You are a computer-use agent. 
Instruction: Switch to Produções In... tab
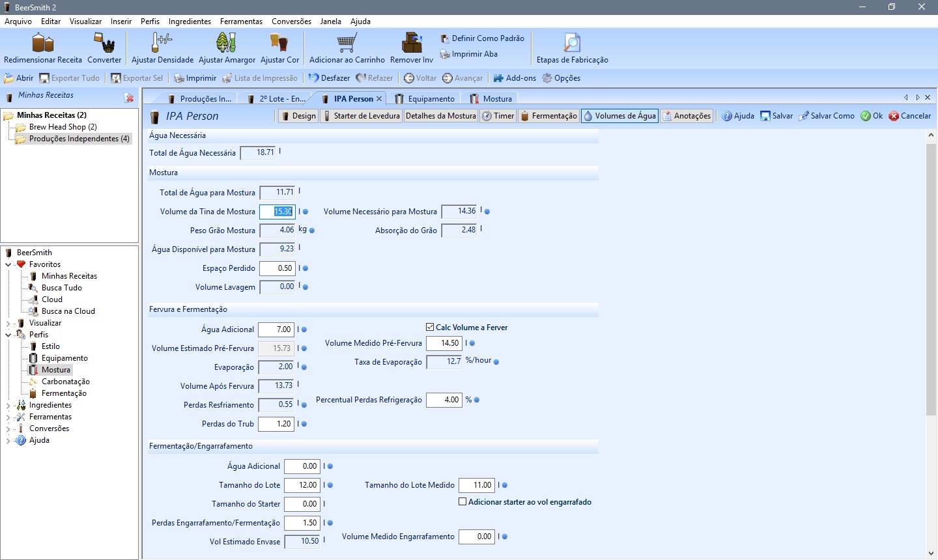click(x=199, y=98)
